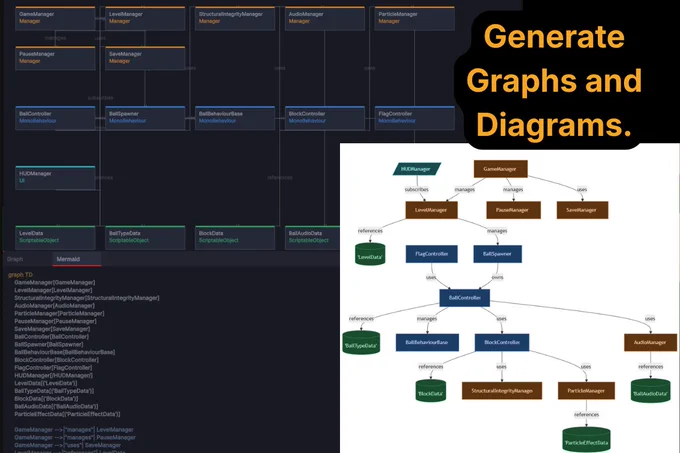Viewport: 680px width, 453px height.
Task: Click 'PauseManager[PauseManager]' code line
Action: point(55,321)
